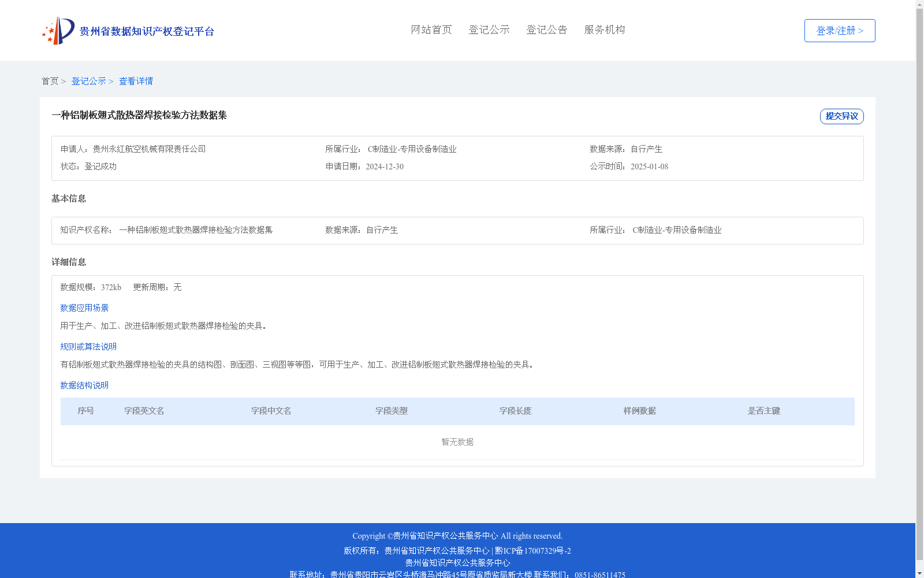Click page heading 一种铝制板翅式散热器焊接检验方法数据集
Viewport: 924px width, 578px height.
coord(139,115)
